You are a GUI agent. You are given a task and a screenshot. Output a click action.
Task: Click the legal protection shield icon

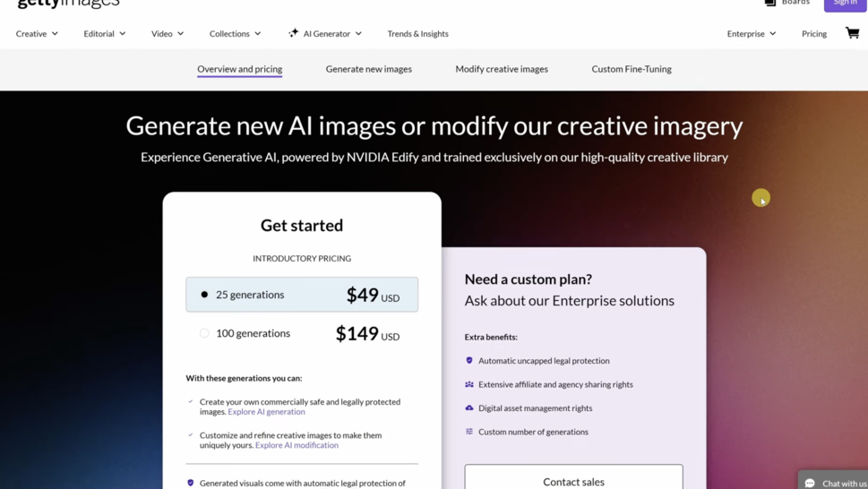[469, 360]
